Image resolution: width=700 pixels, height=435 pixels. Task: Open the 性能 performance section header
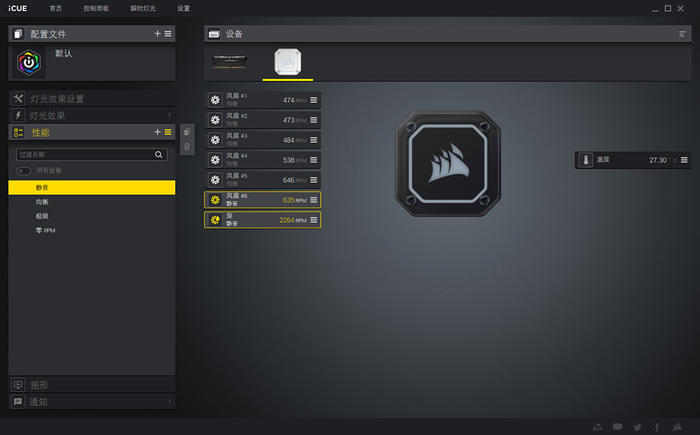[92, 132]
